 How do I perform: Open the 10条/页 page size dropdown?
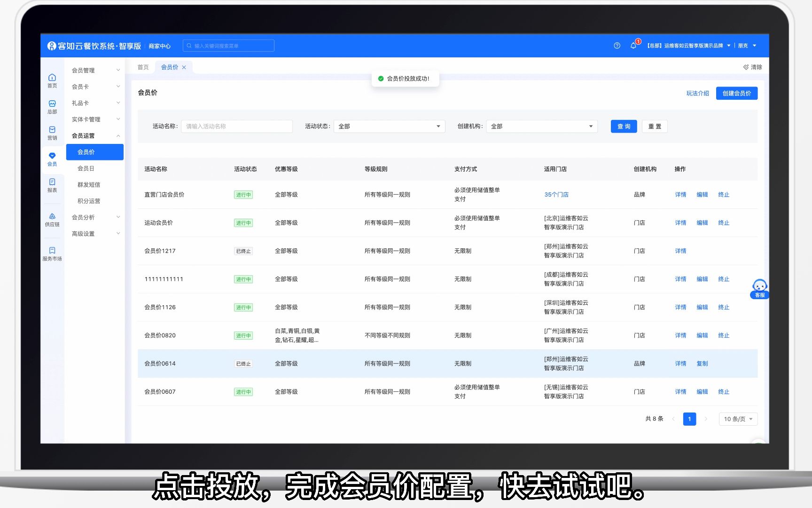click(x=737, y=419)
